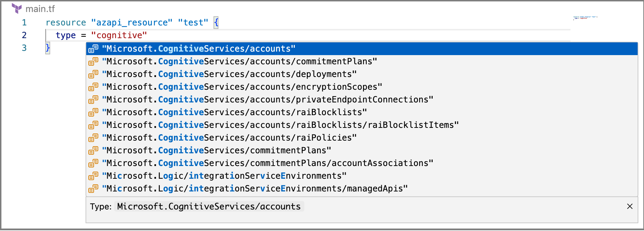Select the accounts/raiBlocklists suggestion
Viewport: 644px width, 231px height.
tap(362, 112)
